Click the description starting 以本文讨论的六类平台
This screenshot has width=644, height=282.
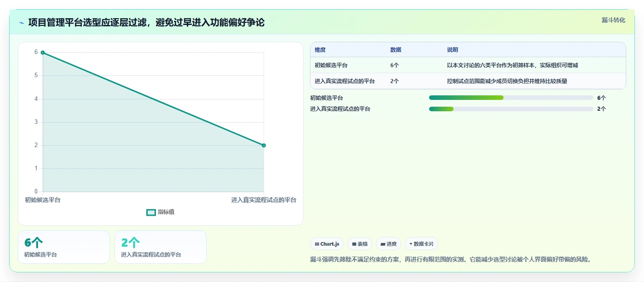(513, 65)
